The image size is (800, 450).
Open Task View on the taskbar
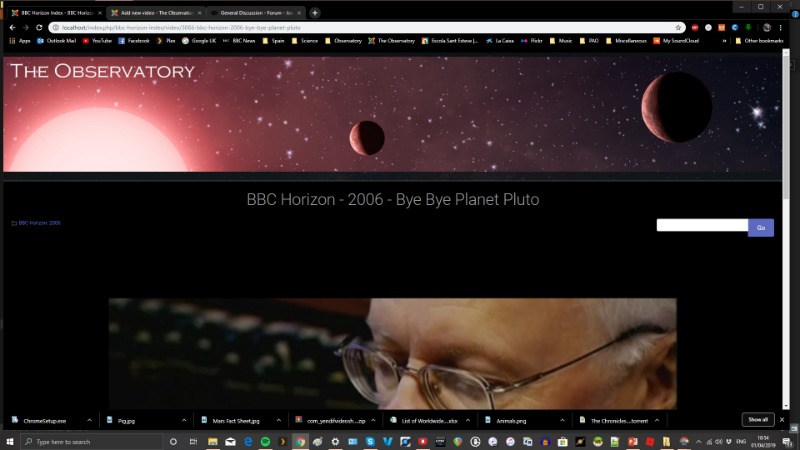pyautogui.click(x=193, y=441)
